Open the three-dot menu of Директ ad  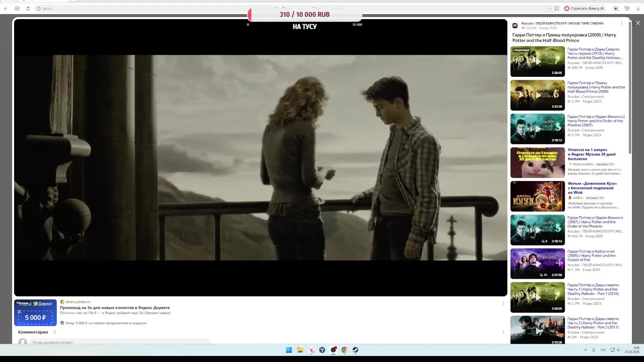(503, 303)
